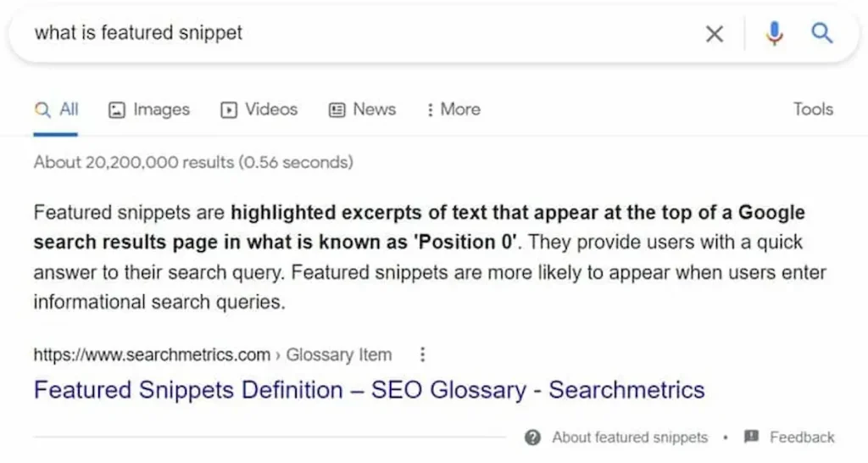Click the question mark icon near About featured snippets

point(532,438)
